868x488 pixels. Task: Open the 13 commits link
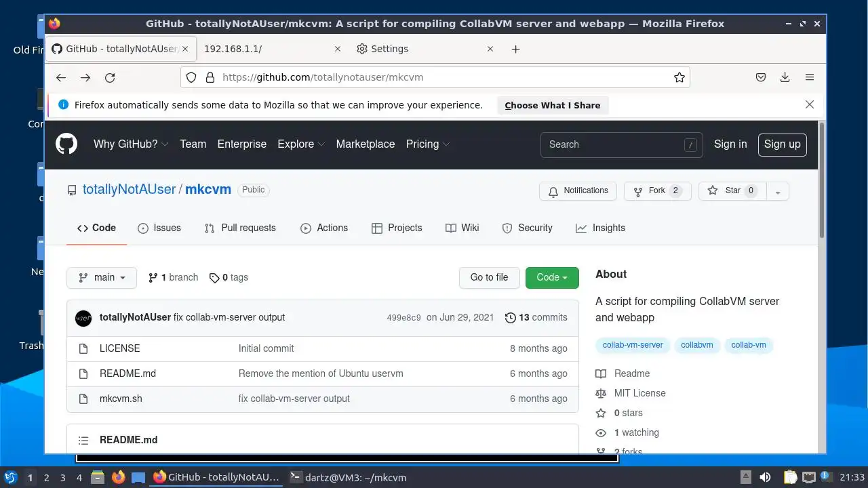[536, 317]
